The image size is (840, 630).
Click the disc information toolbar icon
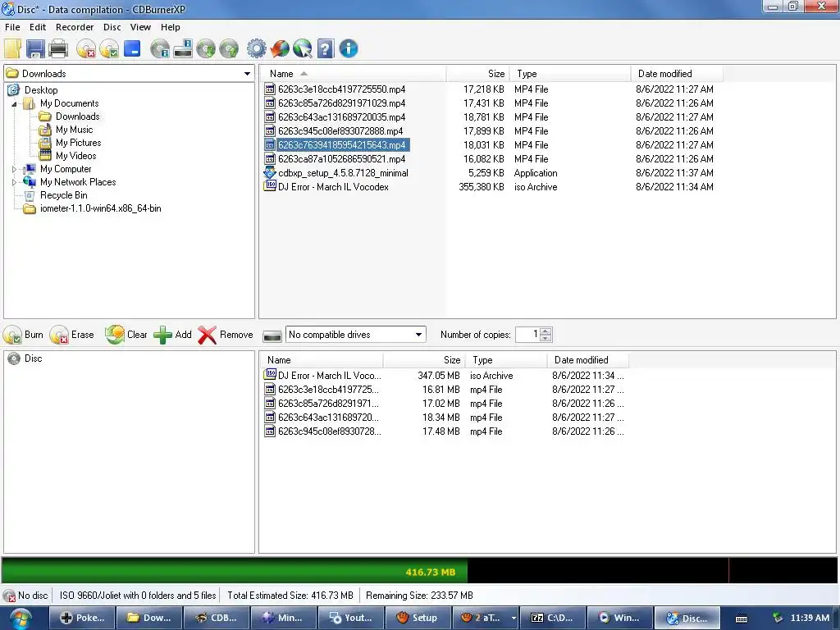click(x=160, y=48)
